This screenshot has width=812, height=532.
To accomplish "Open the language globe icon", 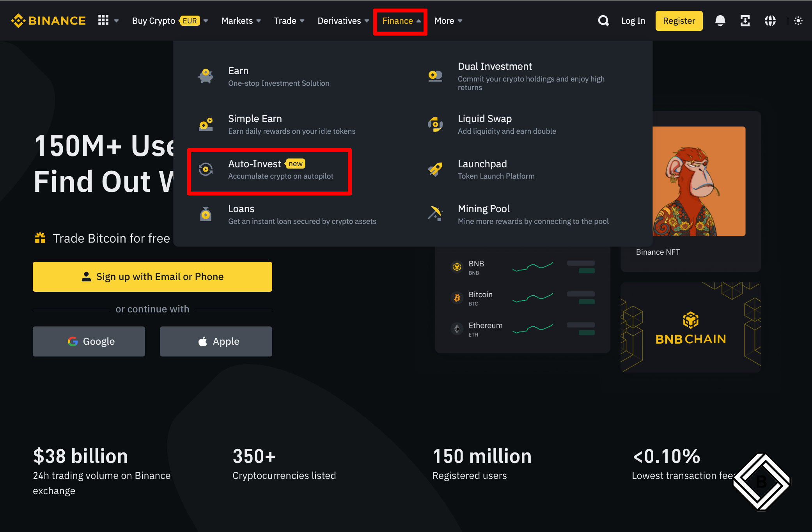I will click(x=770, y=21).
